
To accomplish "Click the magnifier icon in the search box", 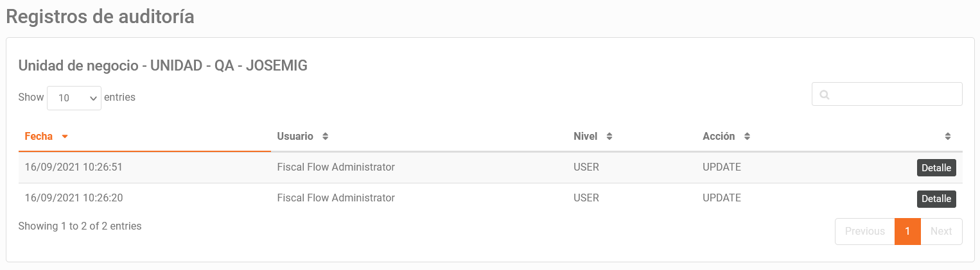I will tap(825, 95).
